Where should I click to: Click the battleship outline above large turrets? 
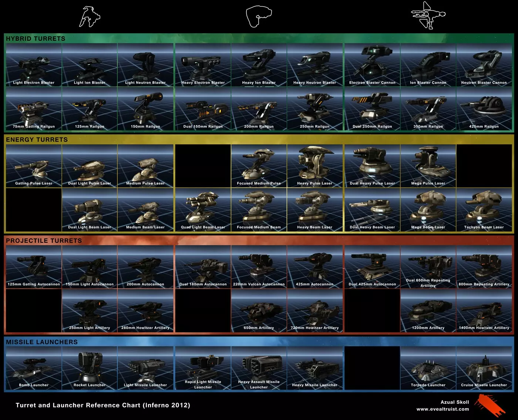pyautogui.click(x=428, y=15)
